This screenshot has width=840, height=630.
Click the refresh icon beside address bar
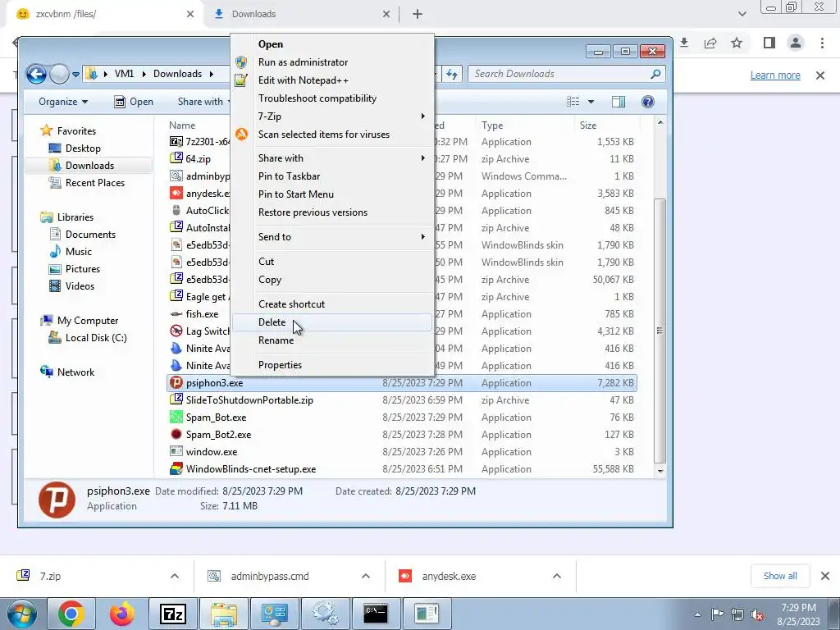pos(452,74)
